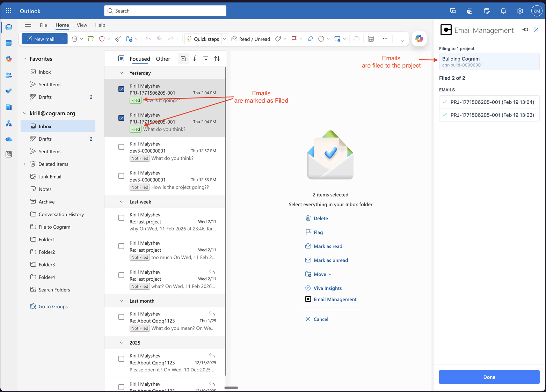Toggle the hamburger navigation pane button
Viewport: 546px width, 392px height.
[28, 25]
